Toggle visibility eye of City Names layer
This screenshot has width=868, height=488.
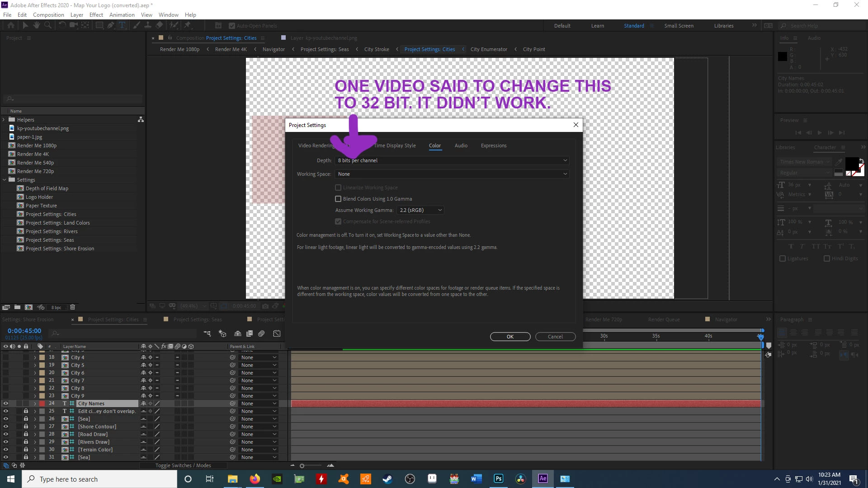pos(6,404)
